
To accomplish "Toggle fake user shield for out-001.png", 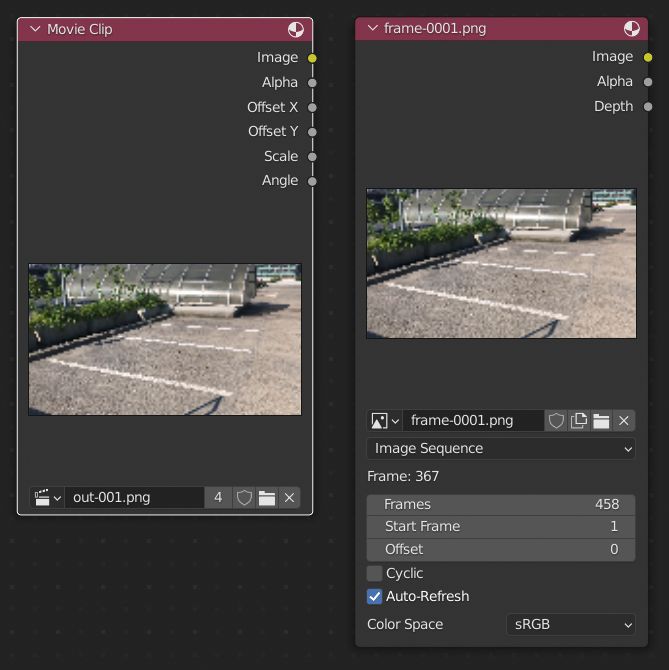I will coord(244,497).
